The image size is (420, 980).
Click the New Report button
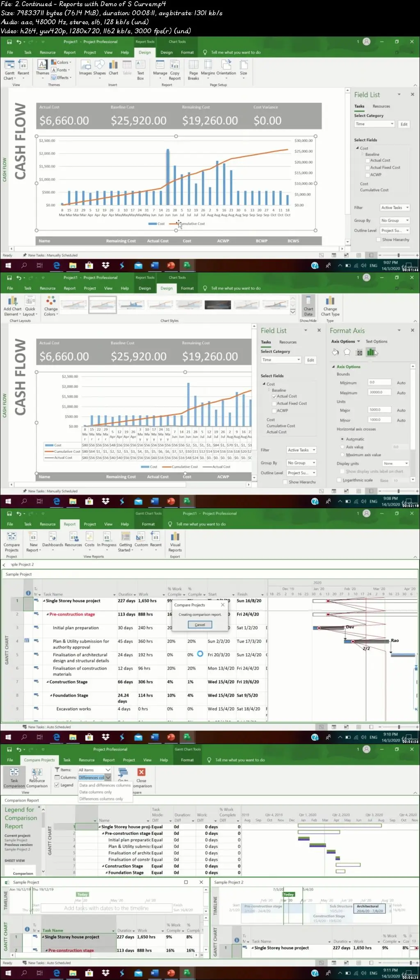click(x=34, y=541)
